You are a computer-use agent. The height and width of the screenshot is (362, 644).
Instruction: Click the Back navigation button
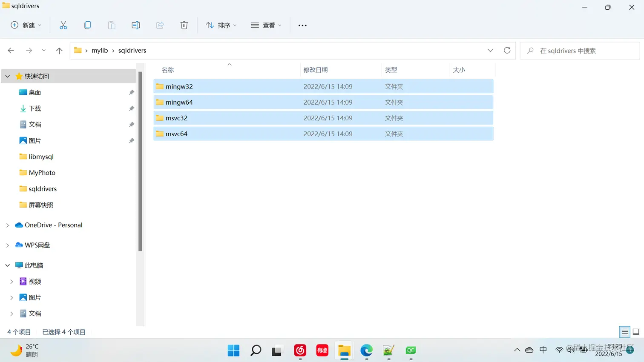tap(11, 50)
